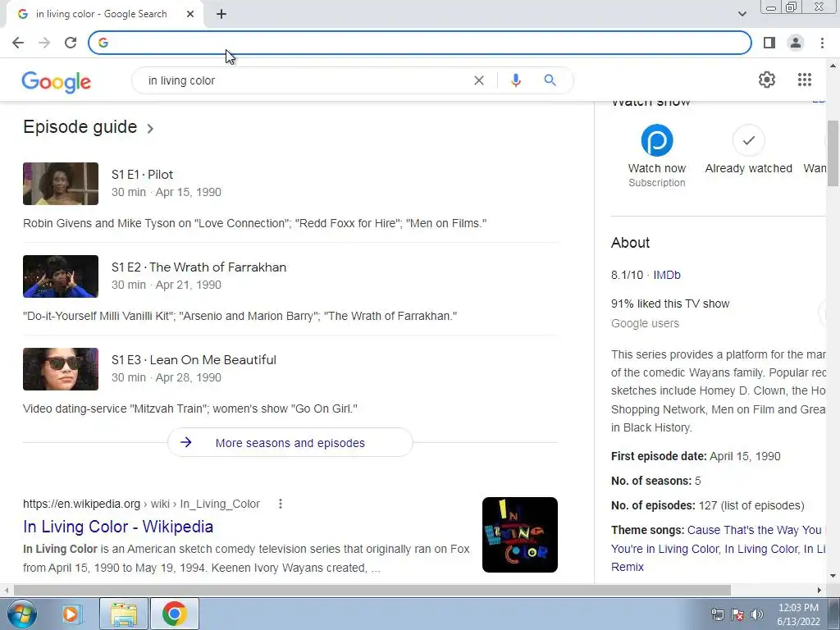Launch Windows Media Player from taskbar
The image size is (840, 630).
point(71,614)
